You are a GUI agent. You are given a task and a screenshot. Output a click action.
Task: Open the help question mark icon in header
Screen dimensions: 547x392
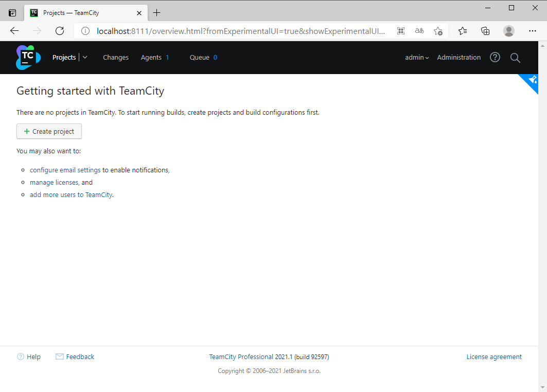[x=495, y=57]
